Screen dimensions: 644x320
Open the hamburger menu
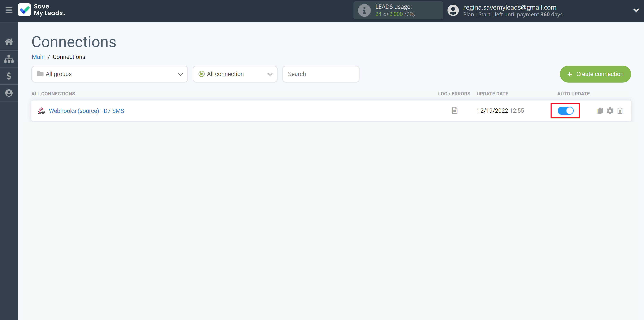tap(9, 10)
